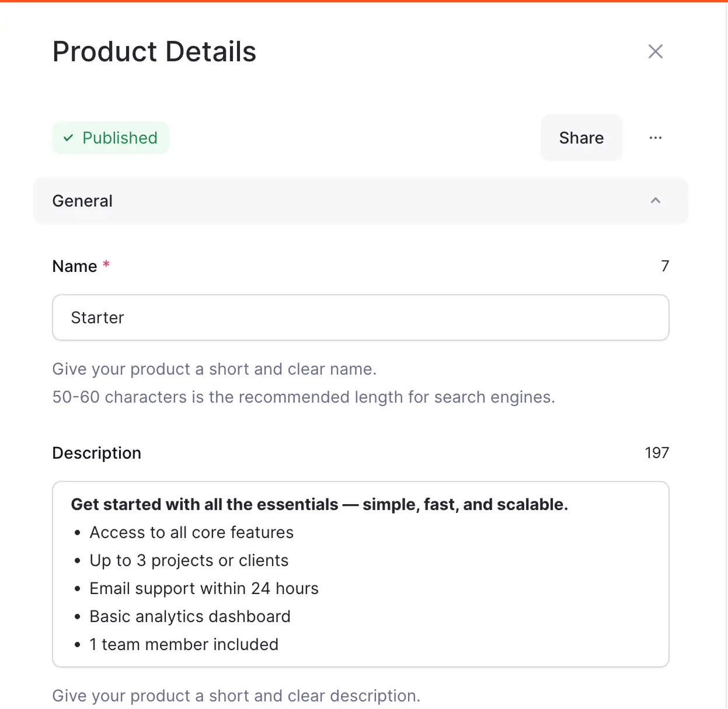Screen dimensions: 728x709
Task: Click Published to change publish status
Action: (110, 138)
